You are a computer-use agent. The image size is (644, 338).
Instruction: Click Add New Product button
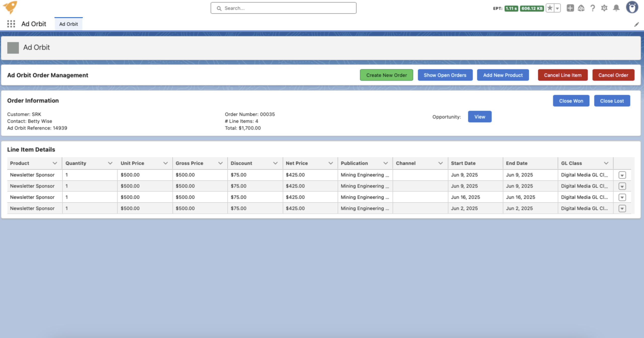[x=503, y=75]
